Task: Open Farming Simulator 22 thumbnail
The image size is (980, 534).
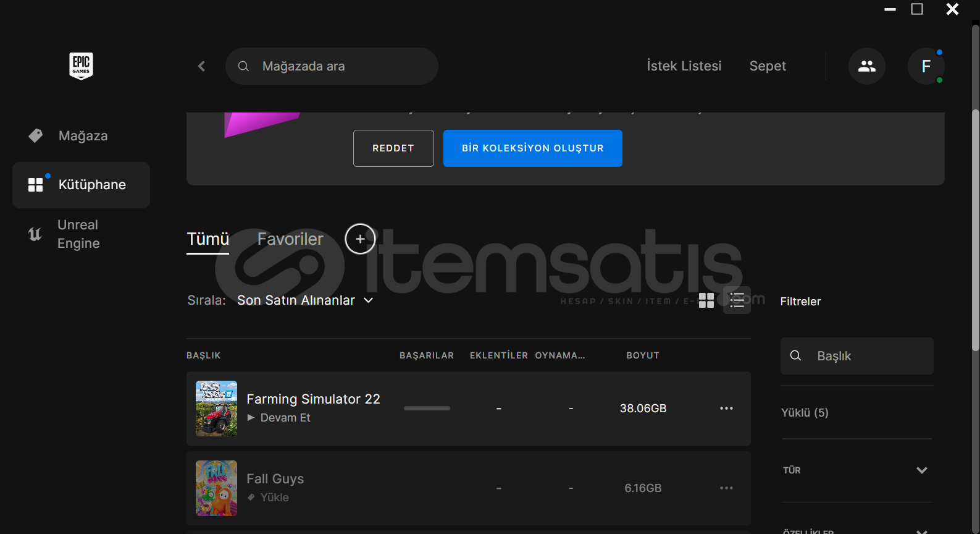Action: (216, 409)
